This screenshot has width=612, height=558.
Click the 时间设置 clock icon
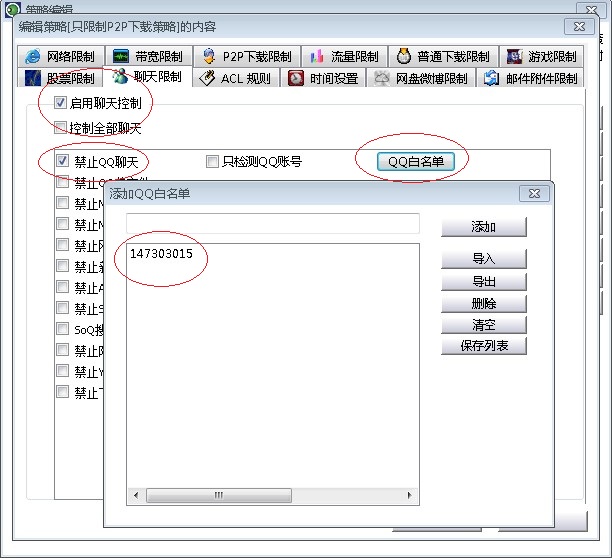coord(295,78)
